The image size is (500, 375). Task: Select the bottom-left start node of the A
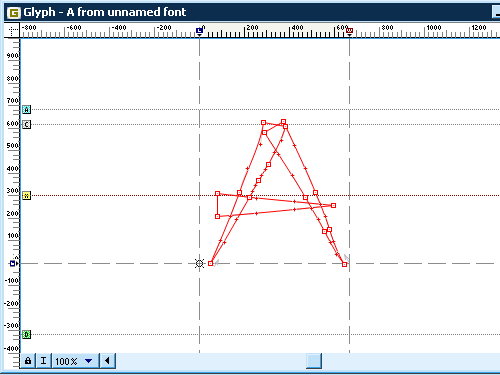pos(210,263)
